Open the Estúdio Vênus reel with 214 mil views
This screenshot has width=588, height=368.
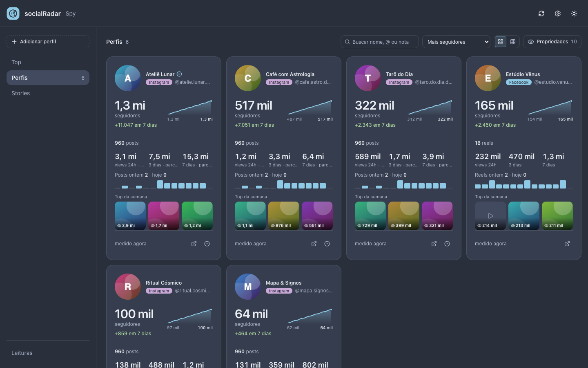tap(490, 216)
